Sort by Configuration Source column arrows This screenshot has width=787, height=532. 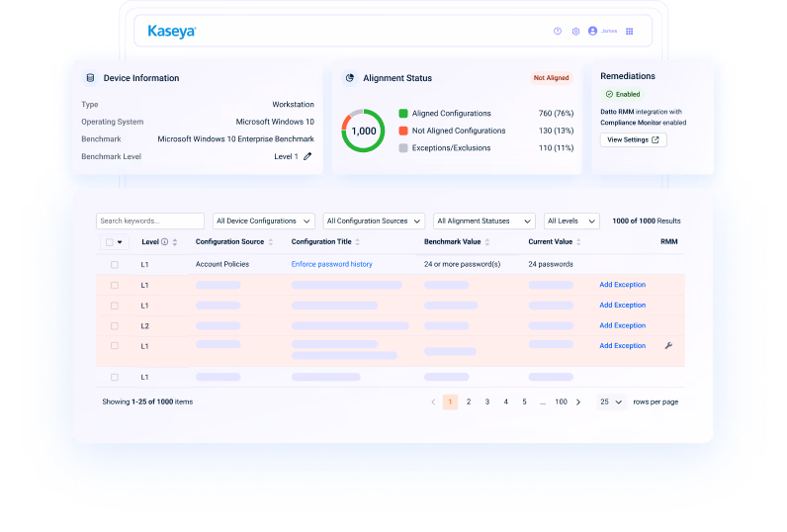tap(271, 242)
